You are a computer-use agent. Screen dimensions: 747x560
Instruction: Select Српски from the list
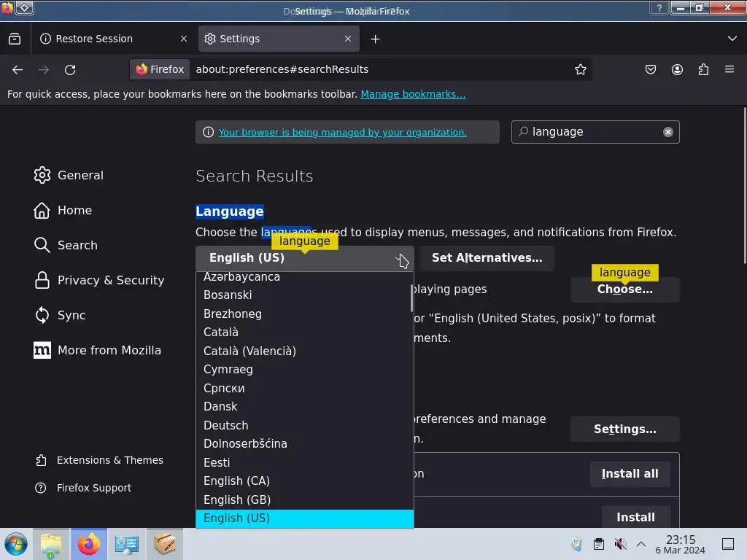(x=304, y=389)
